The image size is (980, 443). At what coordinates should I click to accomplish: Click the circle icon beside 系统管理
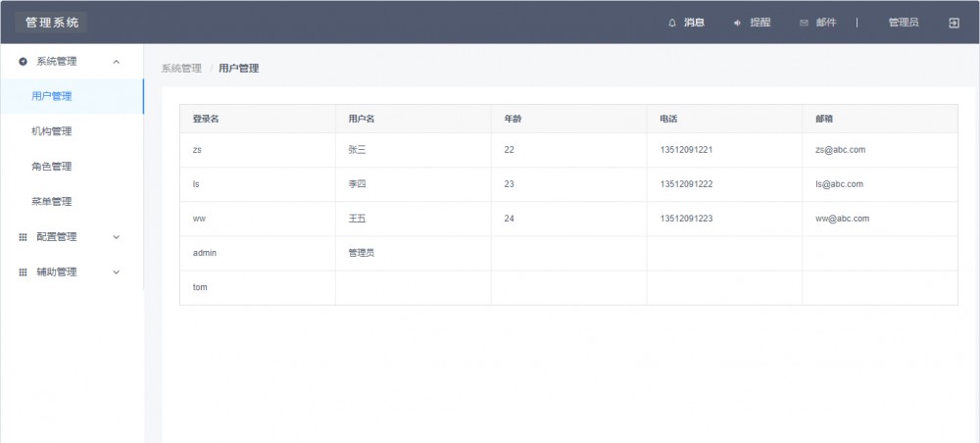click(x=24, y=61)
